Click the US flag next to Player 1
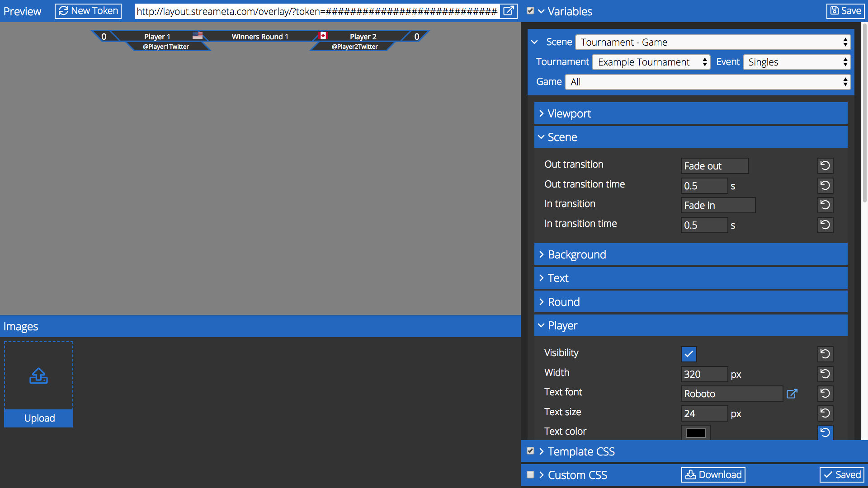This screenshot has height=488, width=868. pos(198,36)
